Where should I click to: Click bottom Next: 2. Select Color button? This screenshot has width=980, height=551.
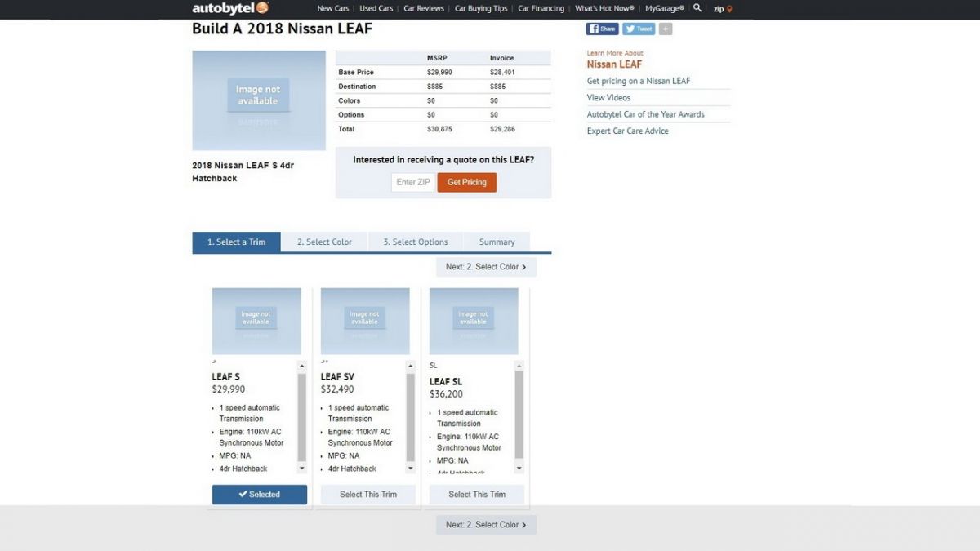pyautogui.click(x=486, y=525)
